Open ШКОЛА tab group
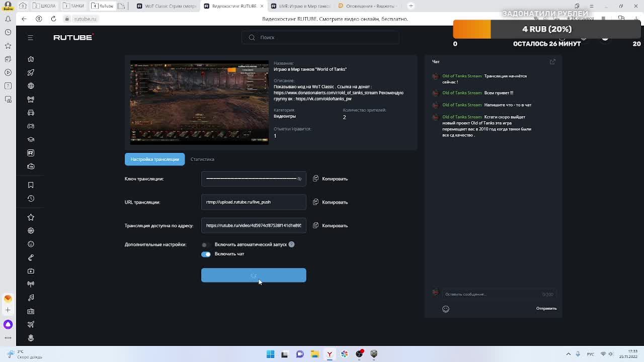 tap(44, 6)
